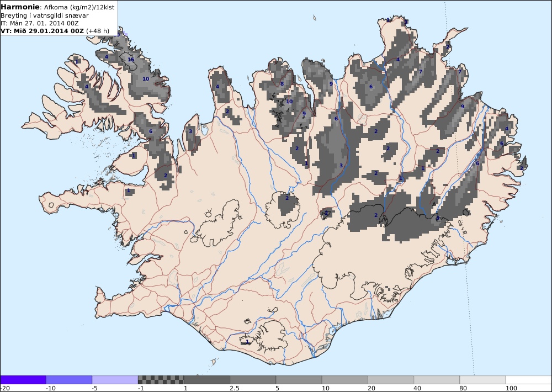Click the 'Breyting í vatnsgildi snævar' line
Viewport: 552px width, 392px height.
pyautogui.click(x=45, y=15)
